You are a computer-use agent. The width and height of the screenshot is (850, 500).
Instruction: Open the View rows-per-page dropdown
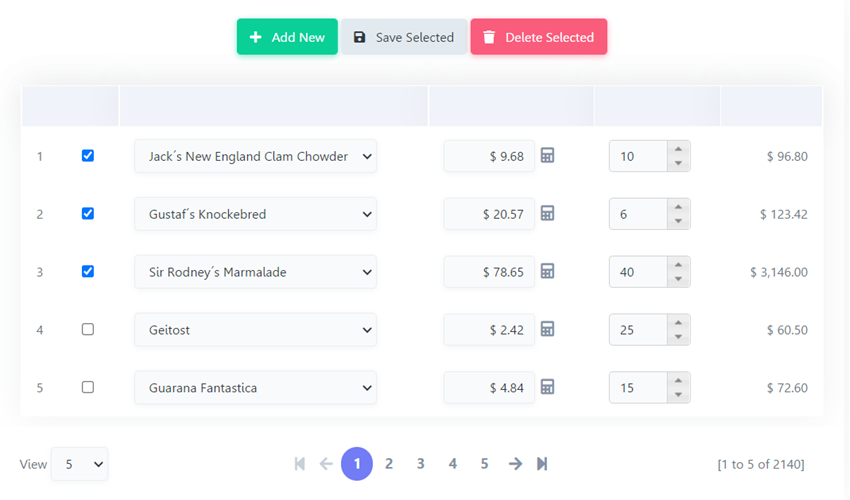pos(79,464)
